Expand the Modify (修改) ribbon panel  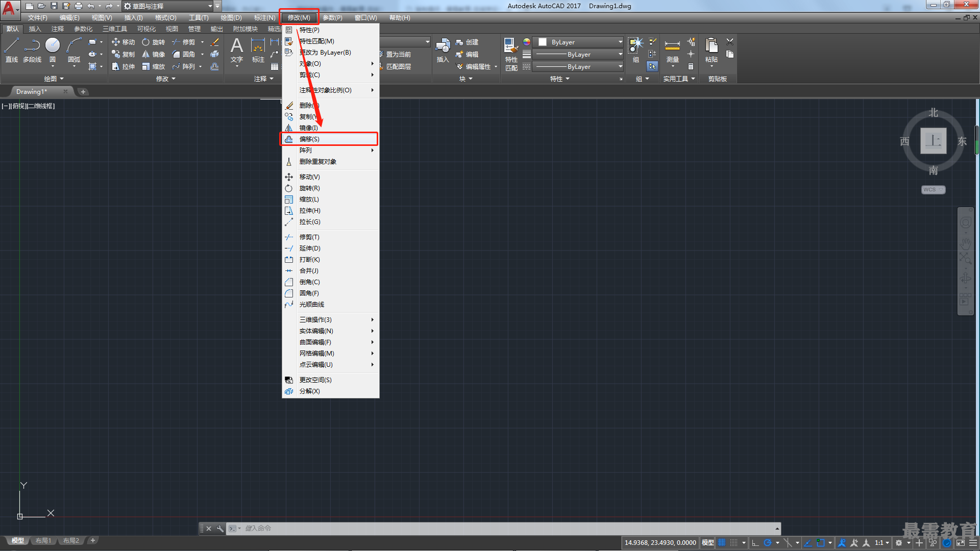tap(165, 79)
